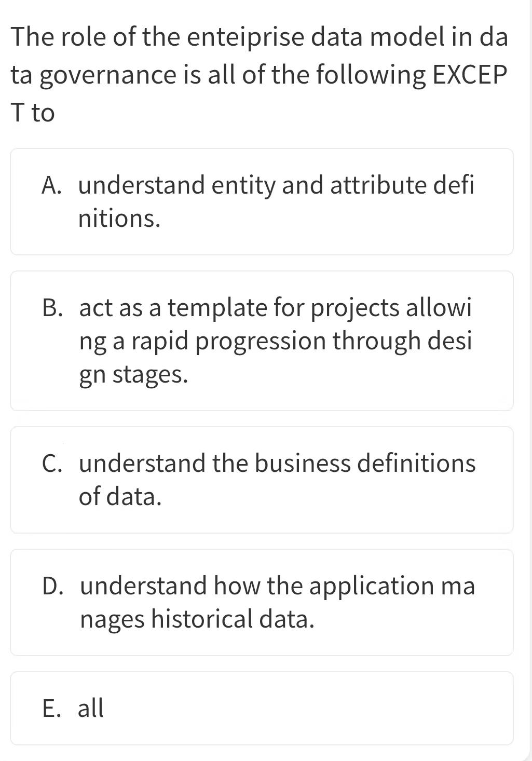
Task: Choose answer E labeled all
Action: [x=262, y=708]
